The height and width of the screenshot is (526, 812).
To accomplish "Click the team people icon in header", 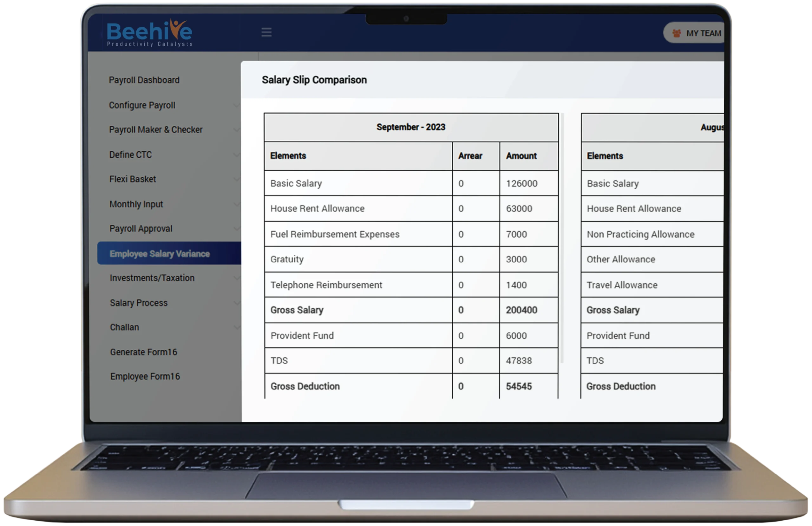I will click(677, 33).
